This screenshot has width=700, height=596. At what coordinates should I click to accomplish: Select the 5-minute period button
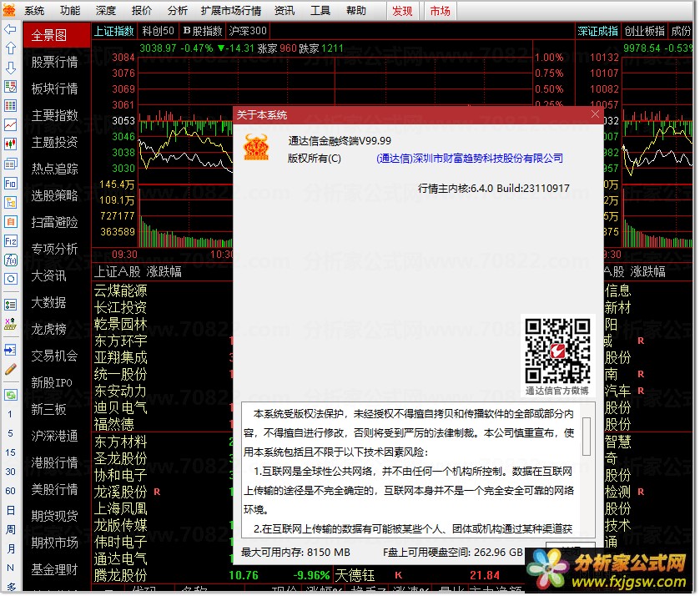[10, 433]
